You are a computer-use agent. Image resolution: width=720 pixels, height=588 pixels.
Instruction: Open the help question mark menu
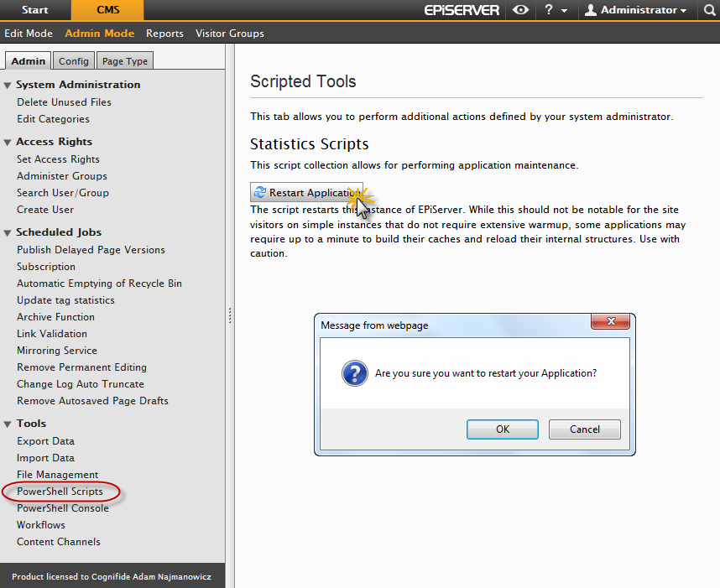[554, 10]
